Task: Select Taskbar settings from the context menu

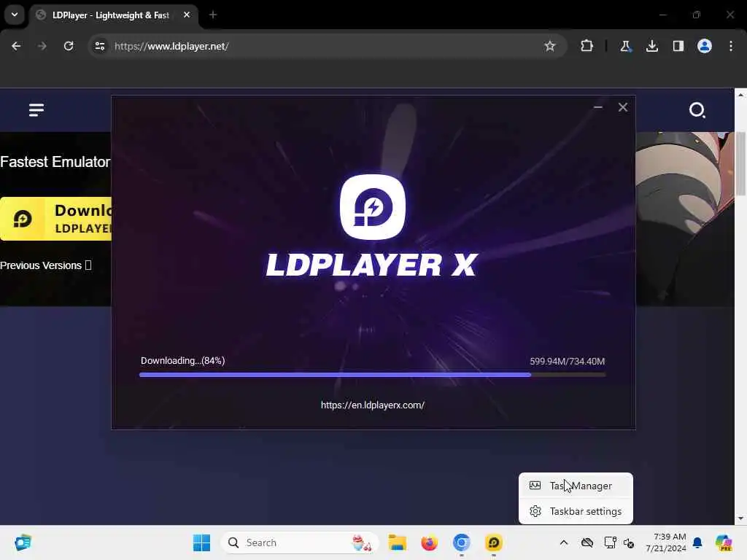Action: 576,511
